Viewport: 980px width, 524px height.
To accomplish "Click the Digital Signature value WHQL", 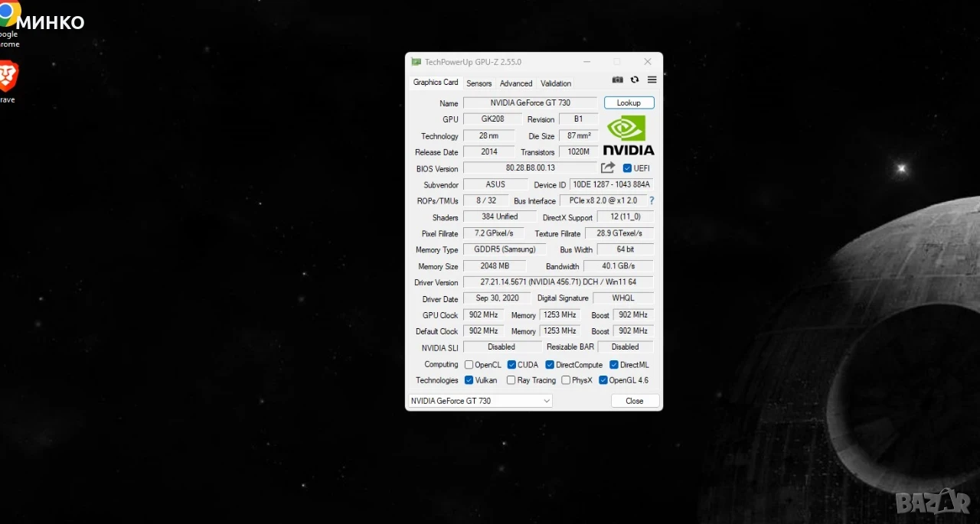I will [623, 298].
